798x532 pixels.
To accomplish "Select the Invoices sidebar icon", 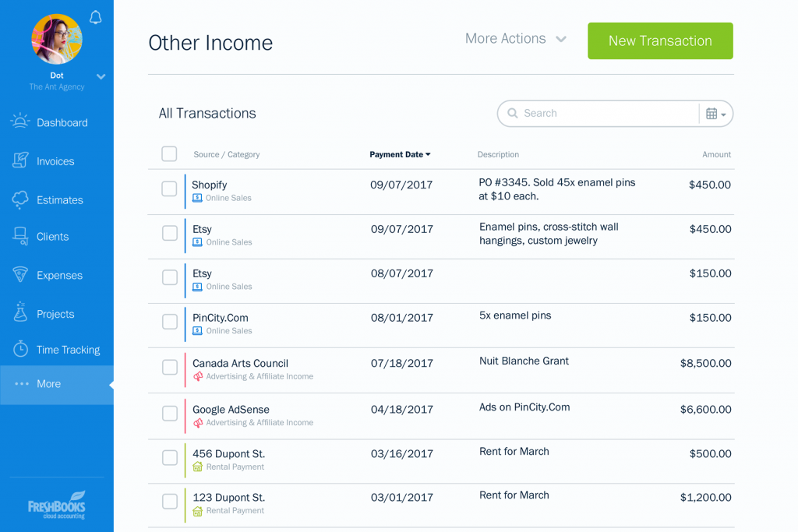I will [x=21, y=161].
